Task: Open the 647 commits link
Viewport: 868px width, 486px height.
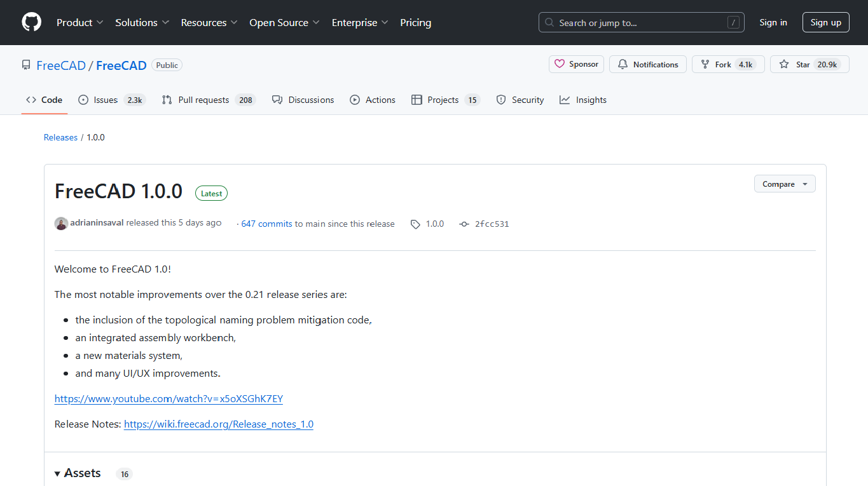Action: click(x=266, y=224)
